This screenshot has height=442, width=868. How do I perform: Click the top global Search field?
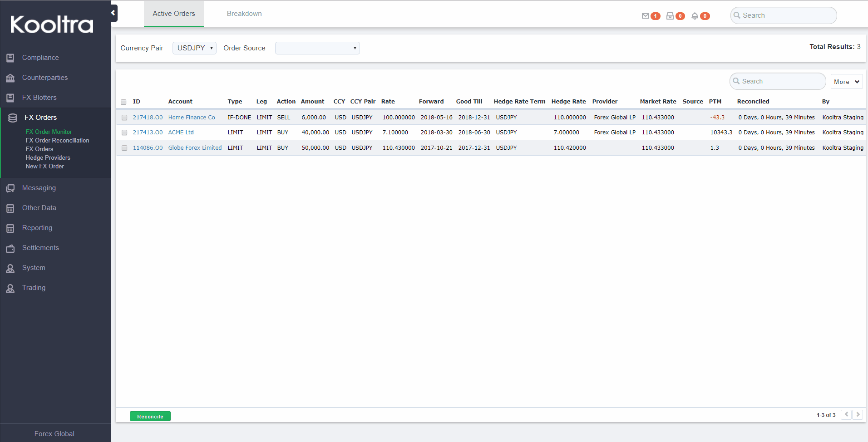pos(784,15)
